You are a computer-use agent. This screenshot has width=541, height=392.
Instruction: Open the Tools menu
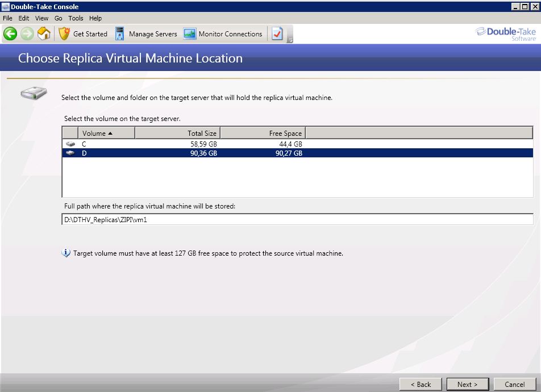[x=76, y=18]
